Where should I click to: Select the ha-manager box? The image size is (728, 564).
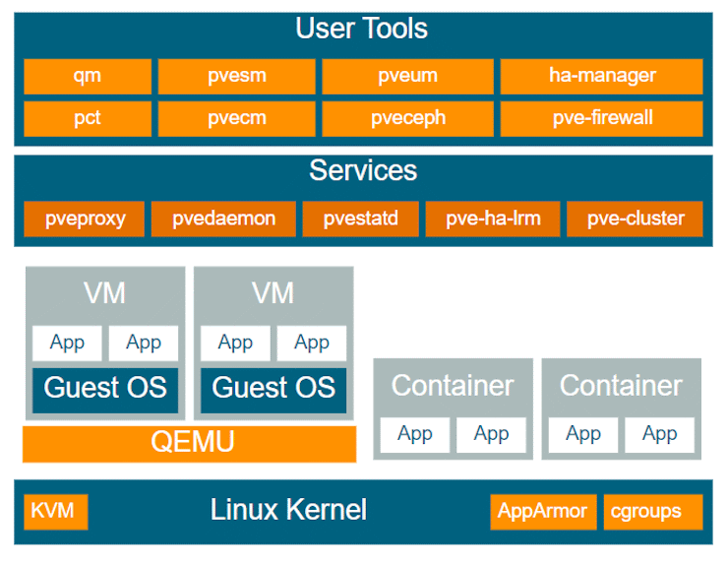(x=601, y=76)
